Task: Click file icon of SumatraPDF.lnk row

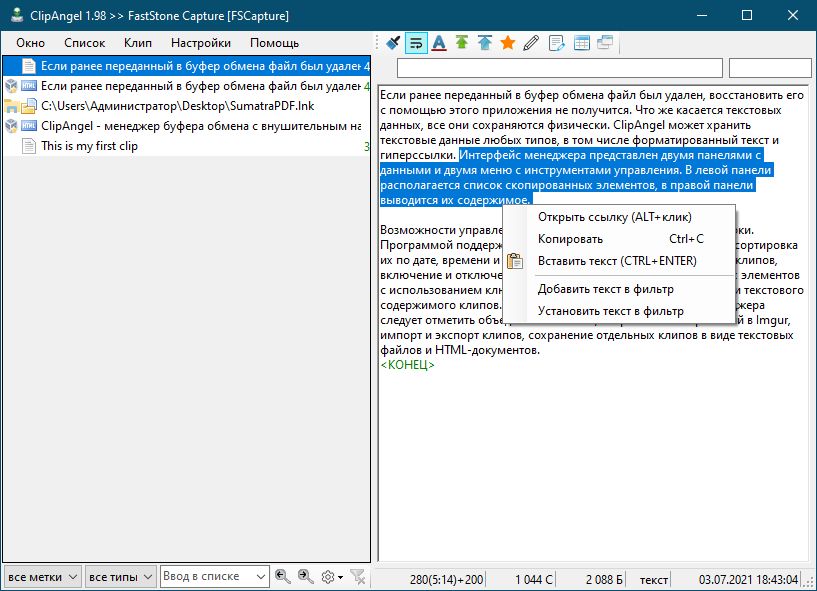Action: pyautogui.click(x=29, y=106)
